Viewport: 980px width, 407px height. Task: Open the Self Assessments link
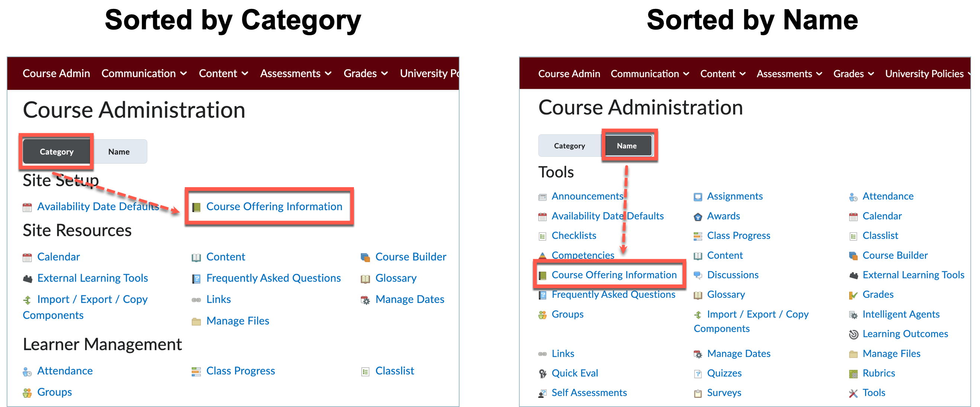tap(589, 393)
